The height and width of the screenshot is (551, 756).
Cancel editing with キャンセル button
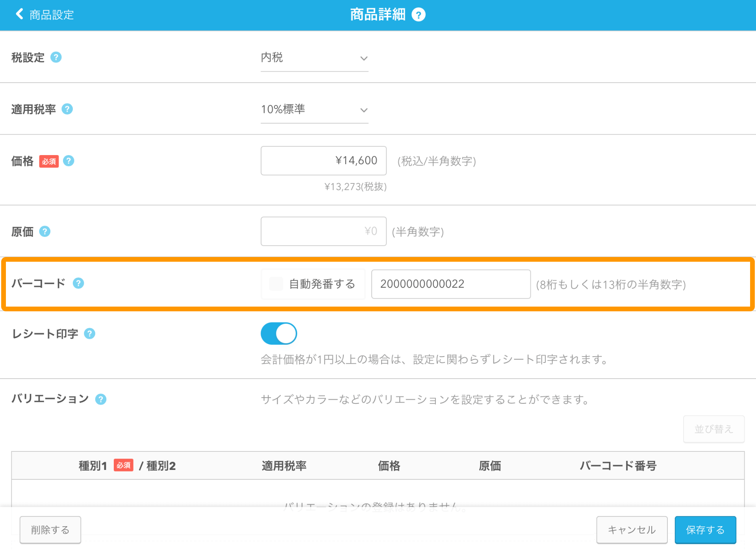tap(632, 530)
